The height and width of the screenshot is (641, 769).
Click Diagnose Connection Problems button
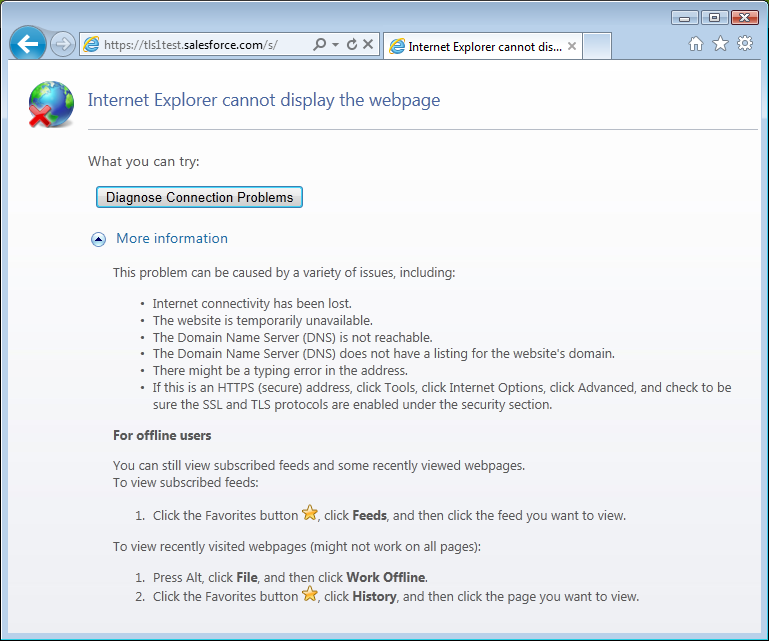click(x=199, y=197)
